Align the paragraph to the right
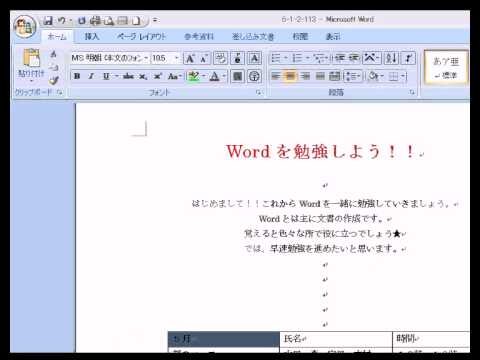The width and height of the screenshot is (480, 360). 305,76
